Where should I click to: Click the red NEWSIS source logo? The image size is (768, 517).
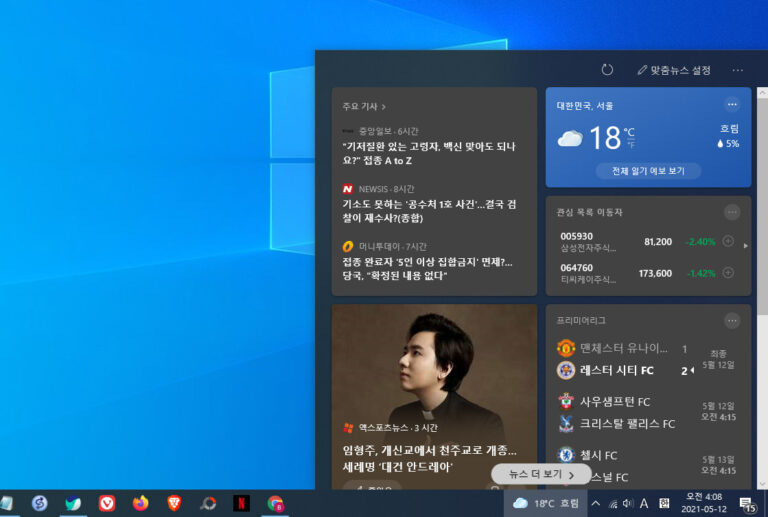(x=348, y=189)
